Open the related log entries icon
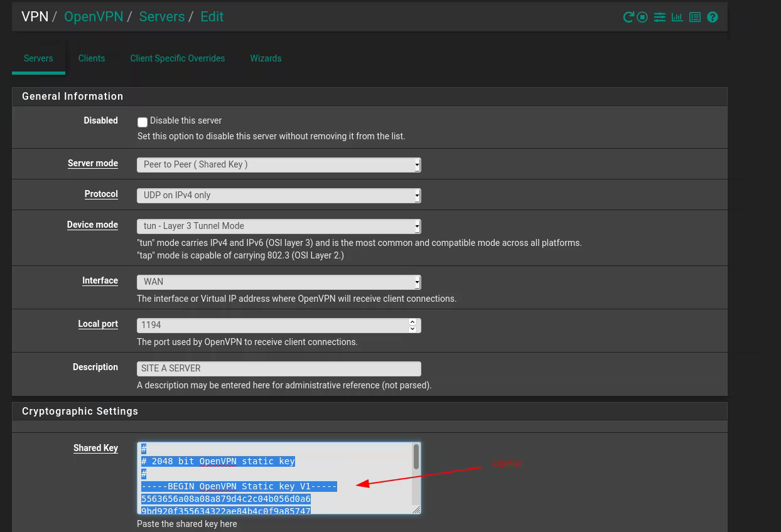The height and width of the screenshot is (532, 781). pyautogui.click(x=695, y=18)
